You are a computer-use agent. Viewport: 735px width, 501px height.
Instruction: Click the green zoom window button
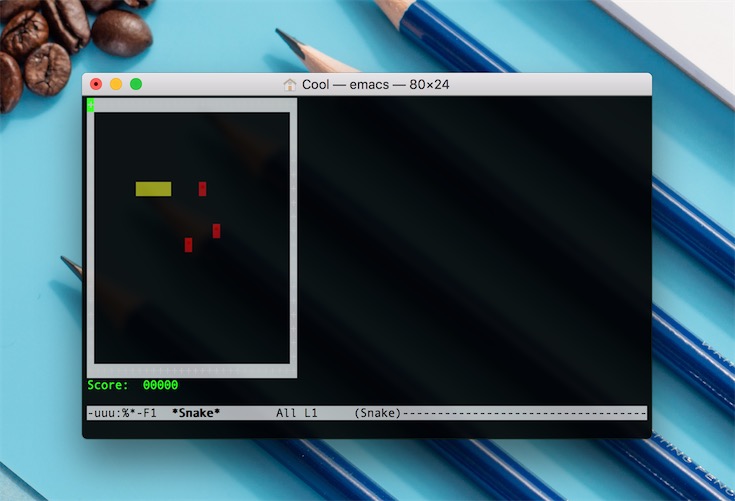point(136,84)
